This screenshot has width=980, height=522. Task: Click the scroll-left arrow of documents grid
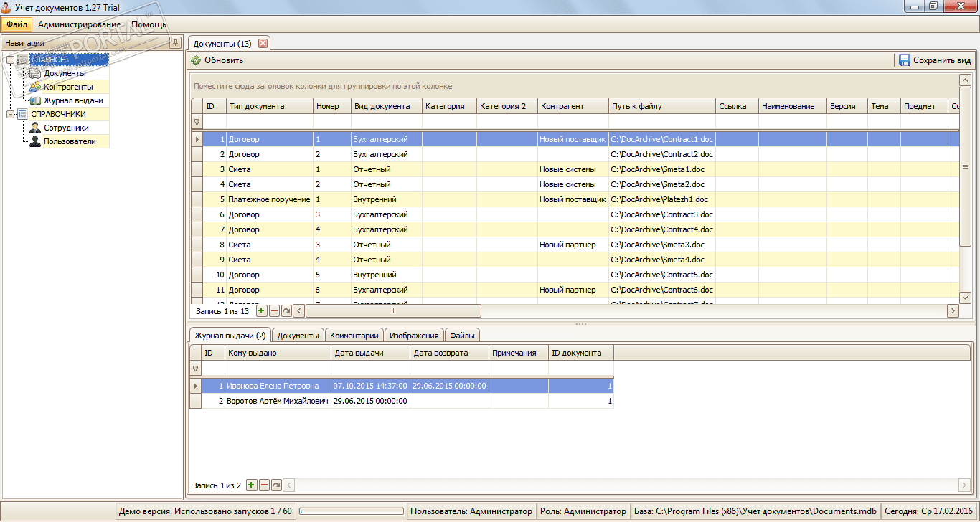299,310
